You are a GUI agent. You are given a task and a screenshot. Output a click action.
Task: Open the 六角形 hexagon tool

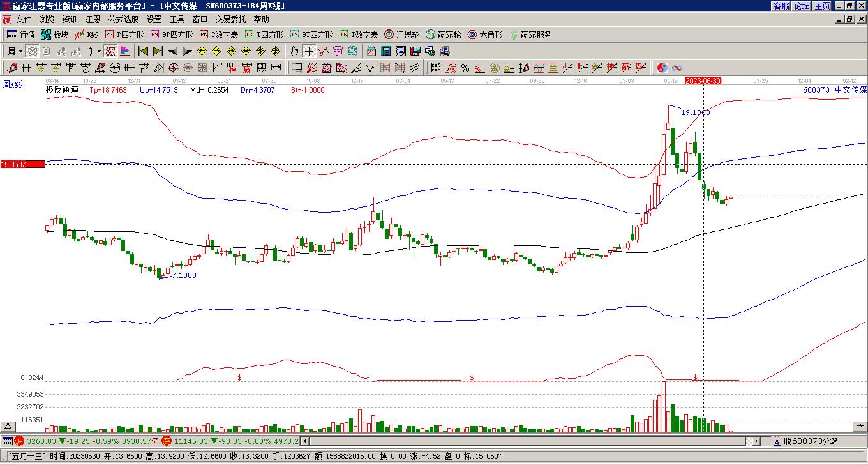(485, 34)
